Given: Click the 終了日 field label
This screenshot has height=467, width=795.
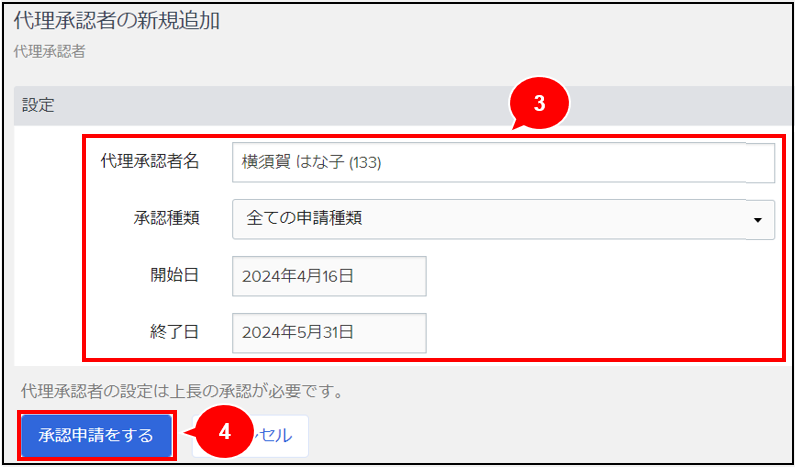Looking at the screenshot, I should [x=174, y=333].
